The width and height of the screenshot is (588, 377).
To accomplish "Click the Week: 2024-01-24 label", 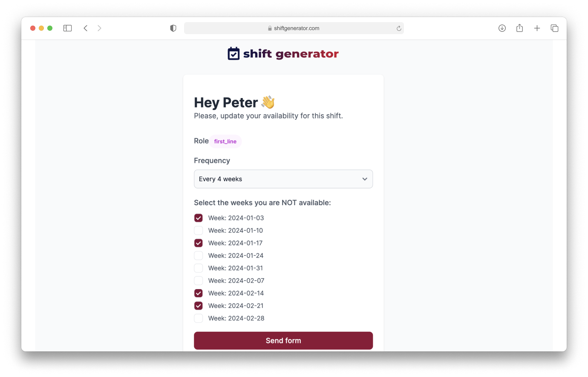I will (x=236, y=256).
